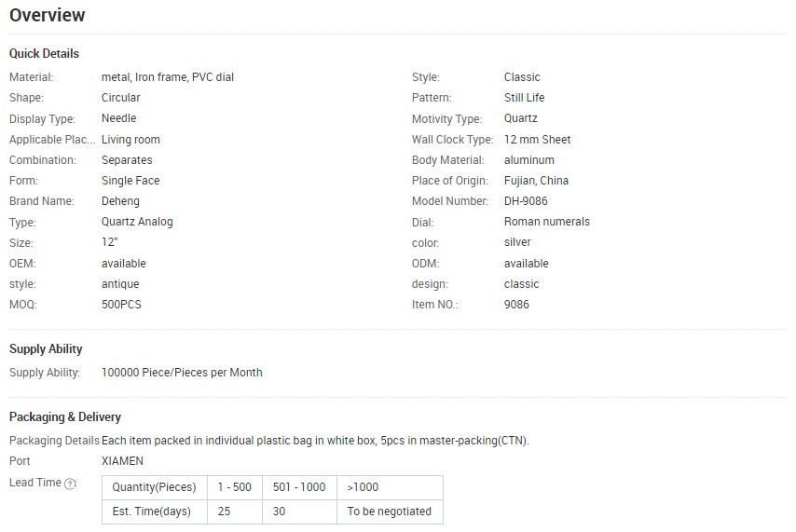Viewport: 796px width, 532px height.
Task: Click the DH-9086 model number value
Action: pos(526,201)
